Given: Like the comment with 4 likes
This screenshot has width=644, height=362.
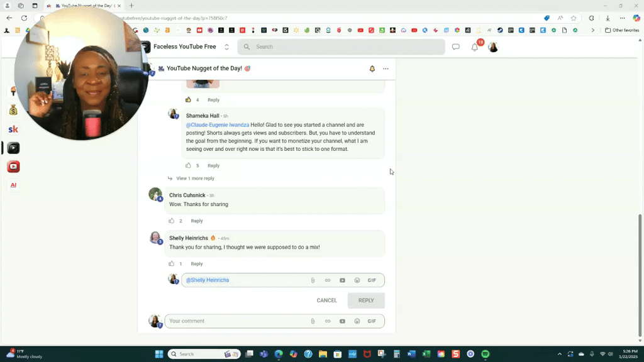Looking at the screenshot, I should [x=188, y=100].
